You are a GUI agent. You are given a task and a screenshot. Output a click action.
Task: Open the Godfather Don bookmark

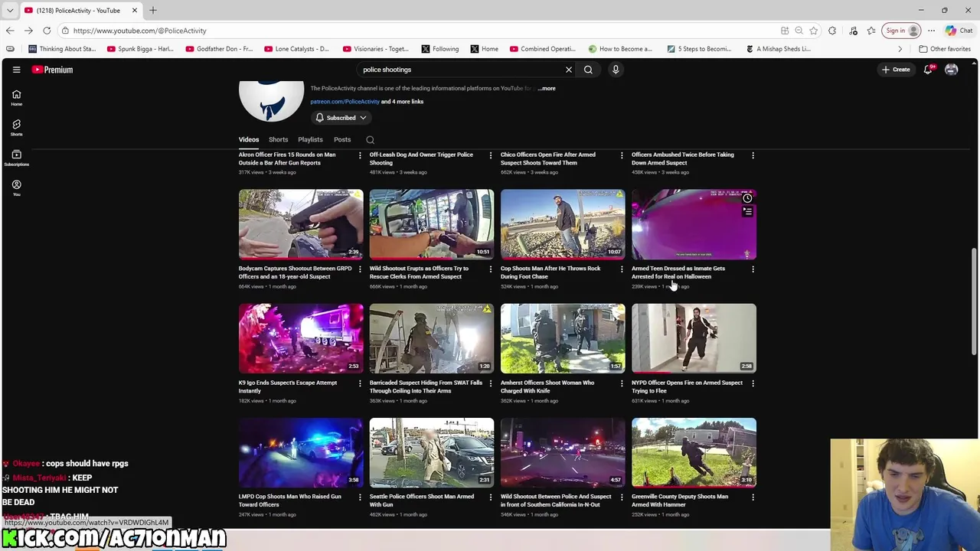tap(219, 49)
